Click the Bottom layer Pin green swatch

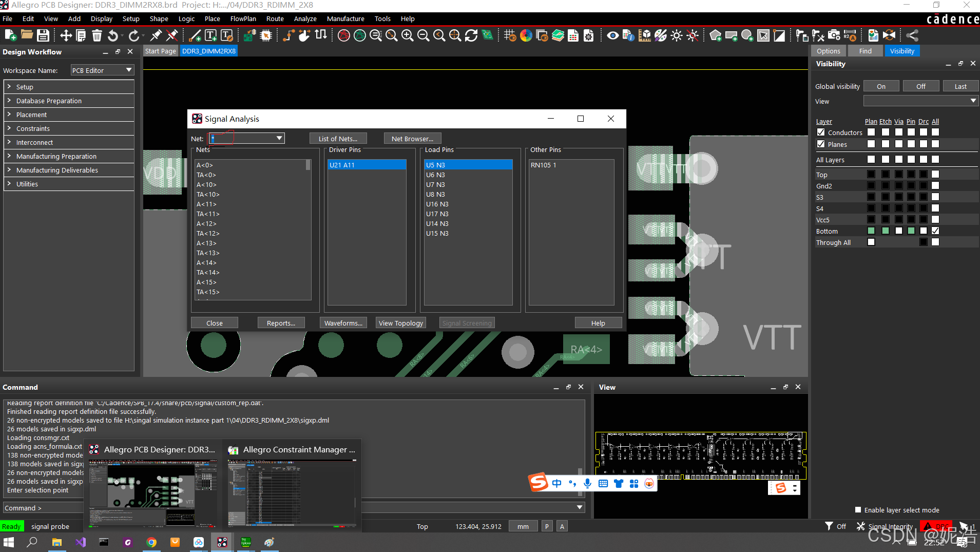(911, 231)
